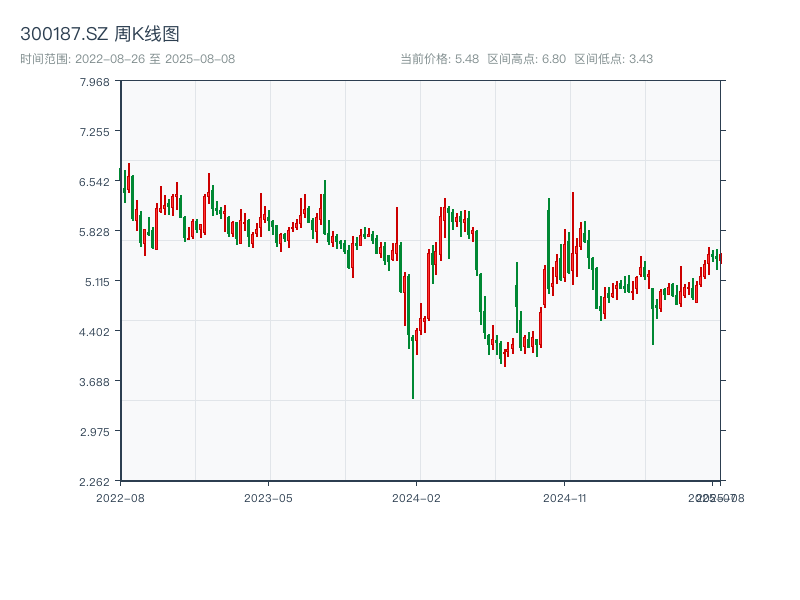
Task: Click the last candle at the chart's right edge
Action: click(x=720, y=258)
